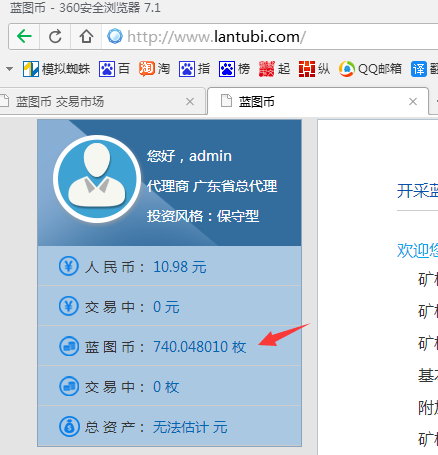Click yuan icon beside 交易中 0 元
The image size is (438, 455).
point(69,306)
